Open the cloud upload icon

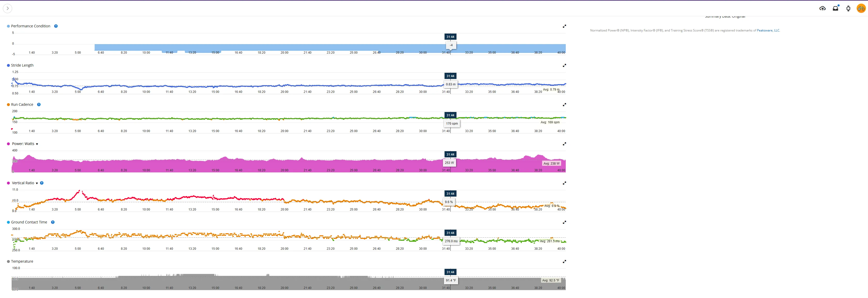click(823, 9)
